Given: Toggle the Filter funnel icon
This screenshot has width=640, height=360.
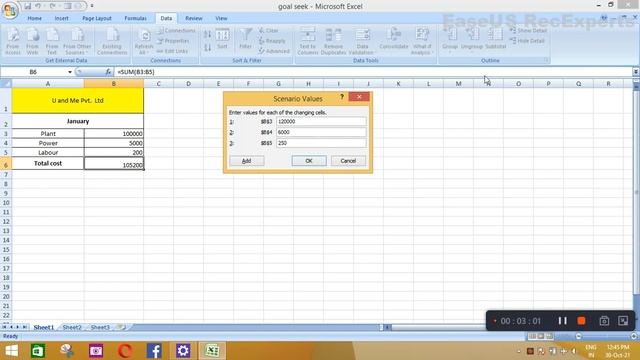Looking at the screenshot, I should coord(245,39).
